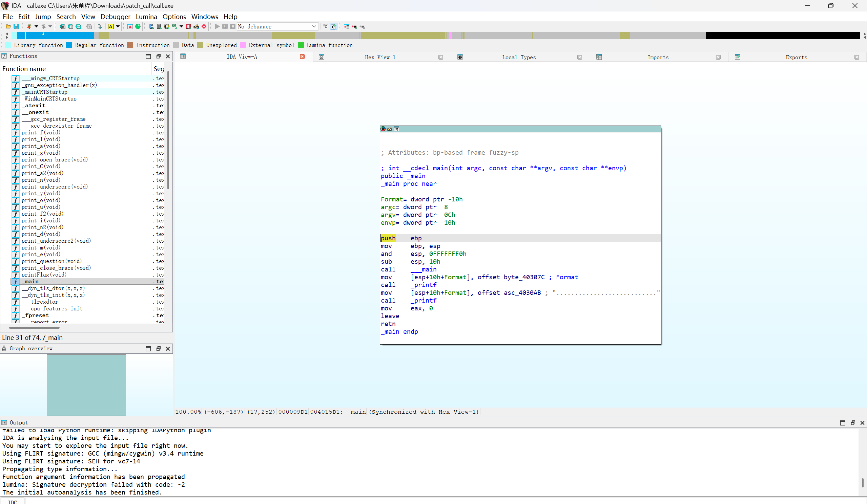
Task: Close the Local Types tab
Action: pyautogui.click(x=580, y=57)
